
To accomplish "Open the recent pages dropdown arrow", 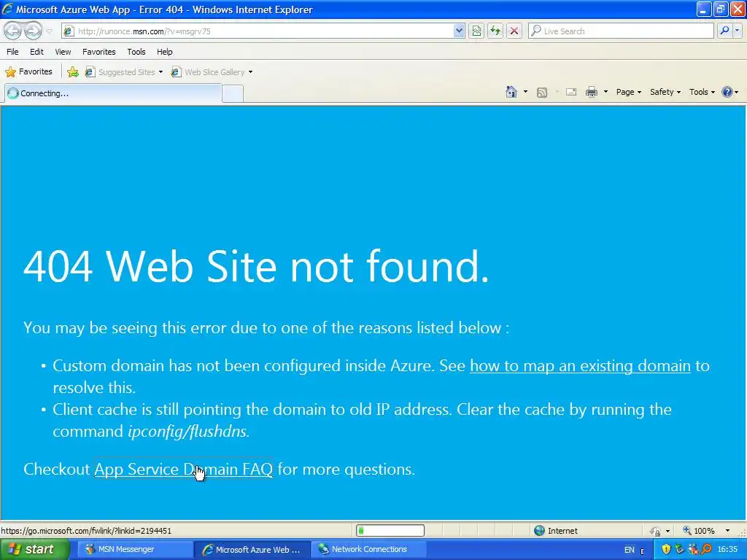I will click(x=49, y=31).
